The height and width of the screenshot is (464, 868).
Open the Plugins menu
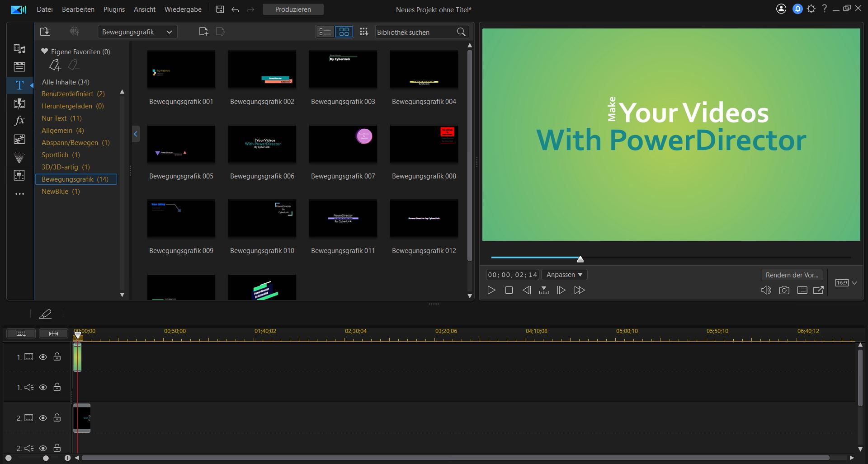(114, 9)
